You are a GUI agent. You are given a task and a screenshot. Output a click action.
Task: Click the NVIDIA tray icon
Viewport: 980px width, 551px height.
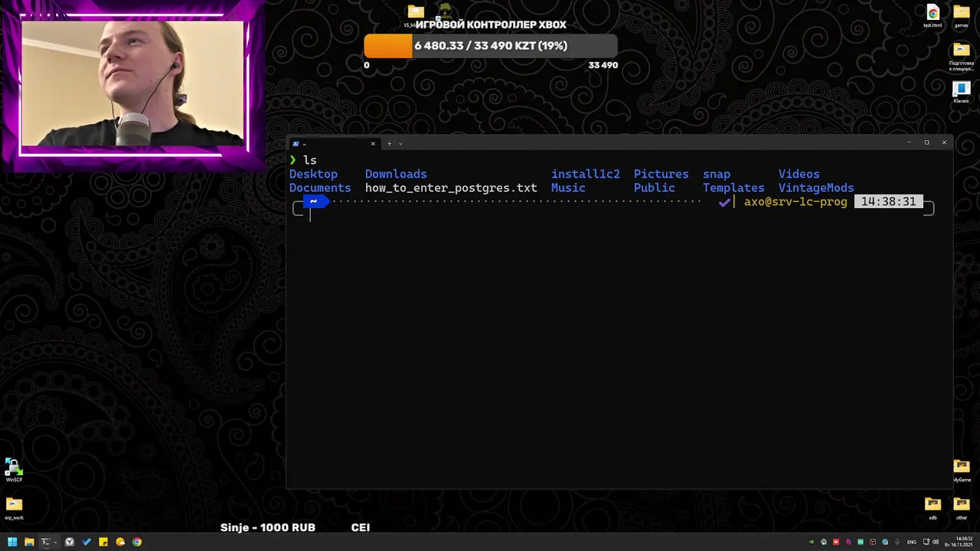coord(812,542)
